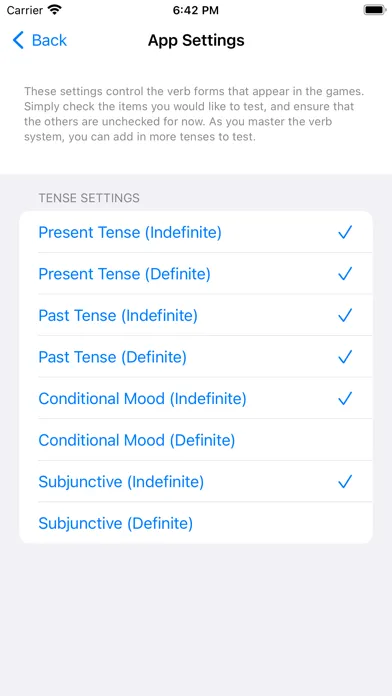Screen dimensions: 392x696
Task: Click checkmark beside Past Tense (Indefinite)
Action: (x=345, y=316)
